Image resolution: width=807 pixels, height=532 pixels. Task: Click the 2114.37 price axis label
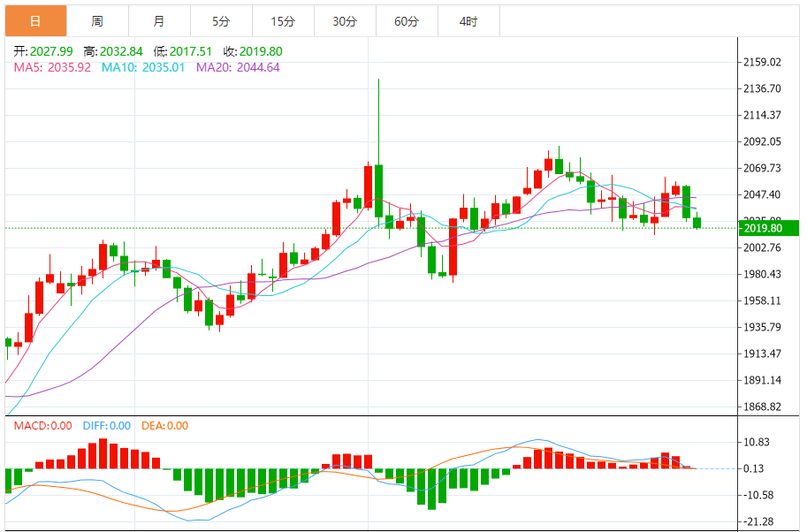(x=762, y=115)
